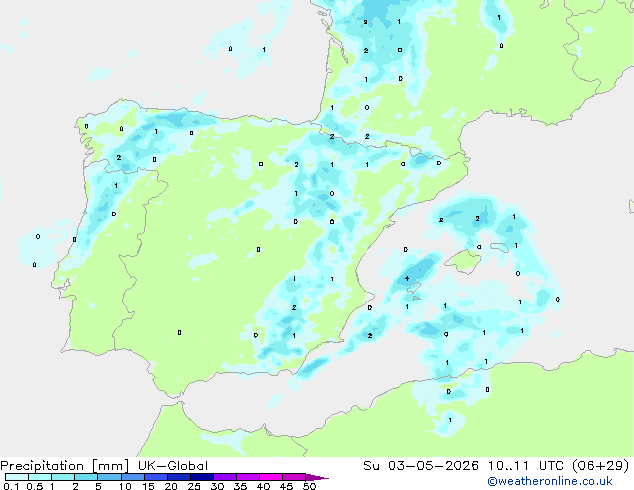This screenshot has width=634, height=490.
Task: Click the legend label '30'
Action: pyautogui.click(x=217, y=486)
